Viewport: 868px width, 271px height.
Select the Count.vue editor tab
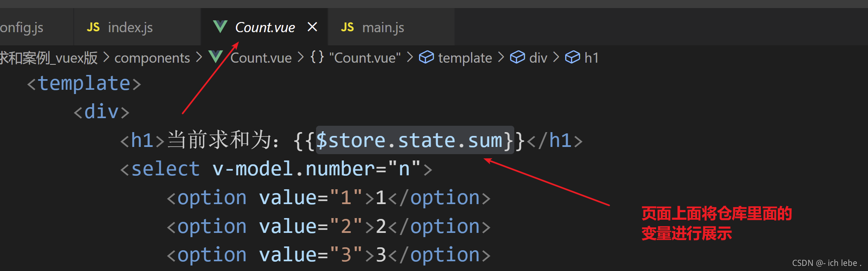(x=264, y=27)
